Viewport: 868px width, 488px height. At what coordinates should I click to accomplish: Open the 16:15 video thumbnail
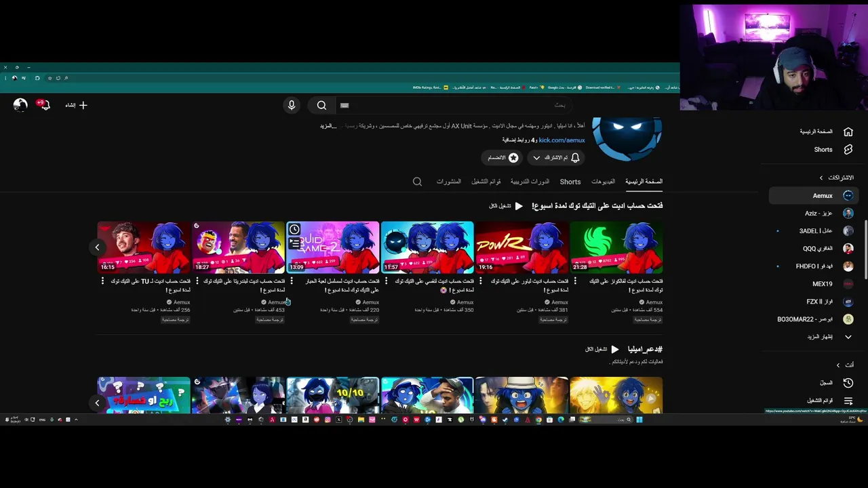point(144,247)
